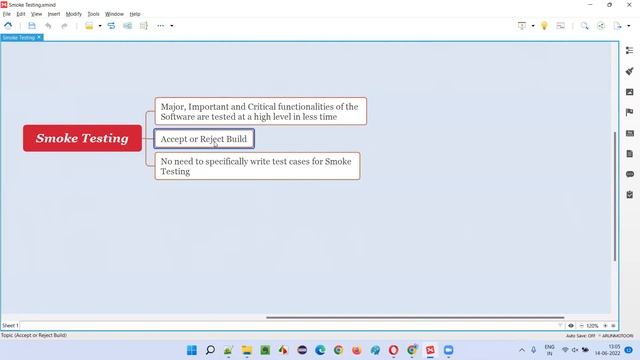Click the three-dots more icon
640x360 pixels.
click(x=160, y=26)
